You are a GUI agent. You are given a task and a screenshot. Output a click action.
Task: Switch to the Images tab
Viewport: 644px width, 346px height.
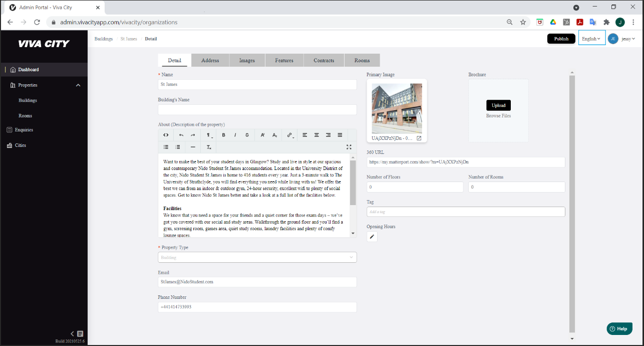point(247,60)
